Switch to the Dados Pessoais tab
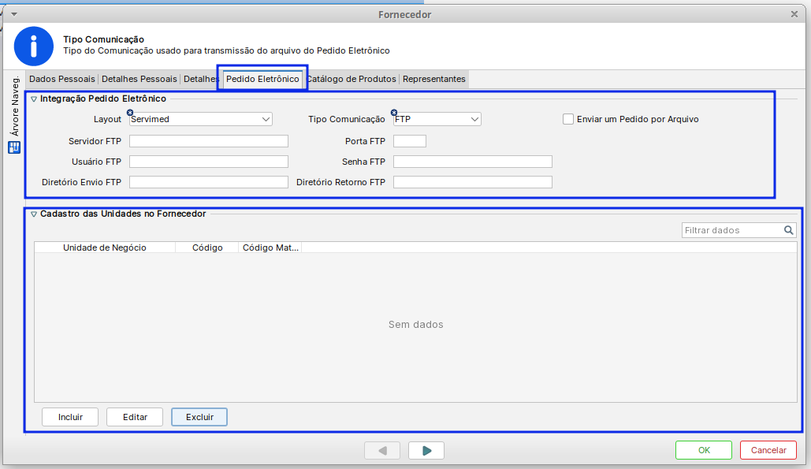The height and width of the screenshot is (469, 811). point(62,79)
